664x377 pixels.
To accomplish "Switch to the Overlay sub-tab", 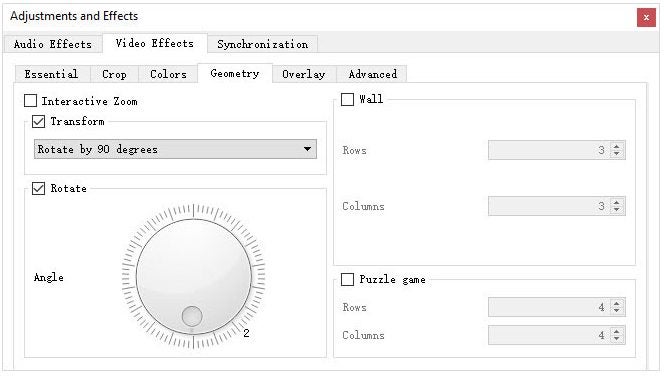I will point(304,74).
